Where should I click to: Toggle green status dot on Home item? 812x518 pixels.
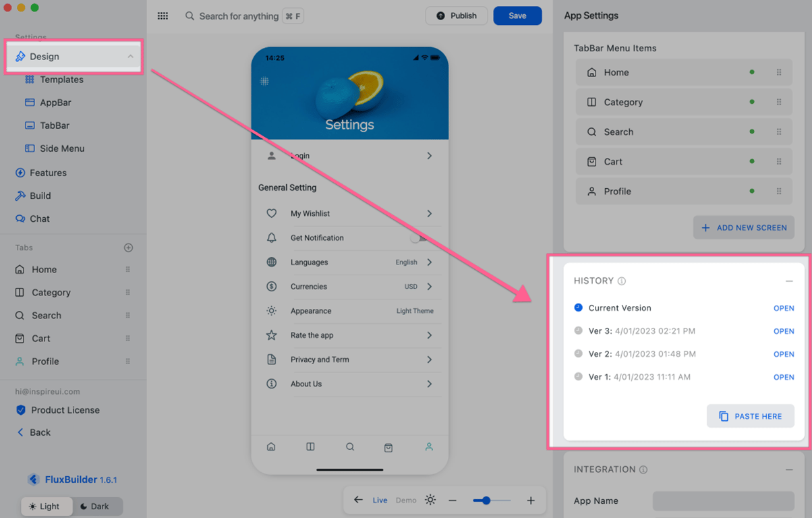pos(752,72)
